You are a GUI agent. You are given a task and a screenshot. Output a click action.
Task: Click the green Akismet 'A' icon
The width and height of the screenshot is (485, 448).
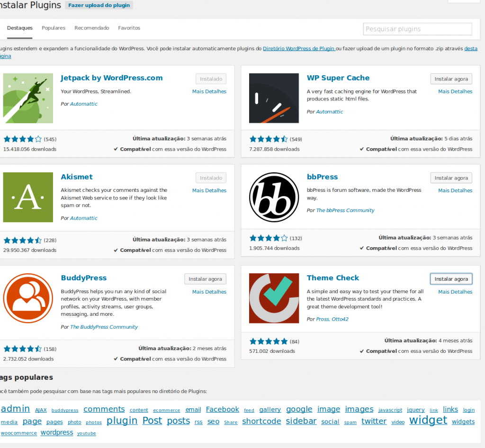27,197
